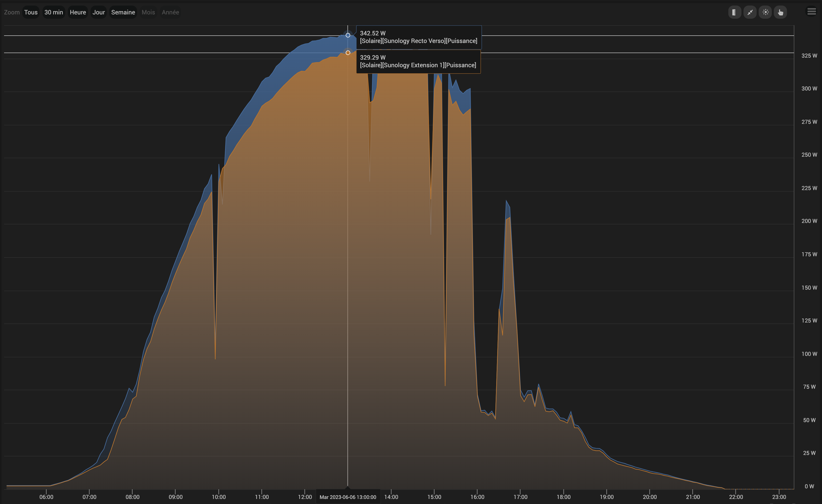Viewport: 822px width, 504px height.
Task: Click the 20:00 time axis label
Action: (650, 497)
